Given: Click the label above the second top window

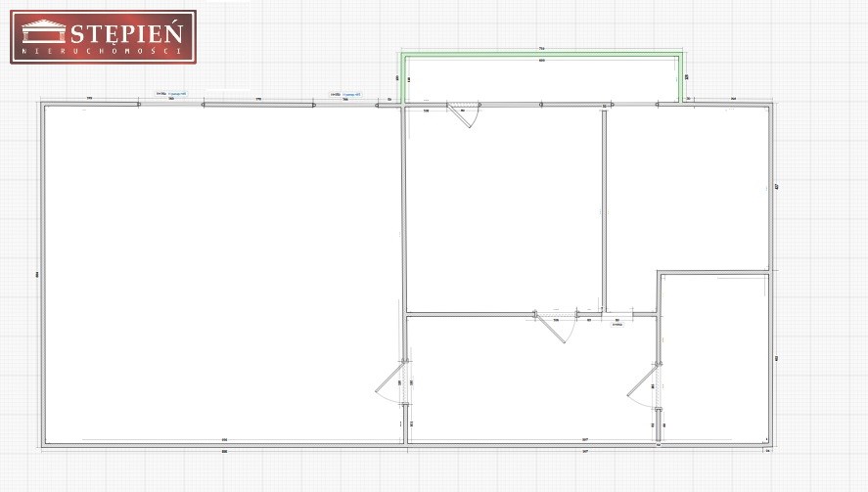Looking at the screenshot, I should [346, 95].
